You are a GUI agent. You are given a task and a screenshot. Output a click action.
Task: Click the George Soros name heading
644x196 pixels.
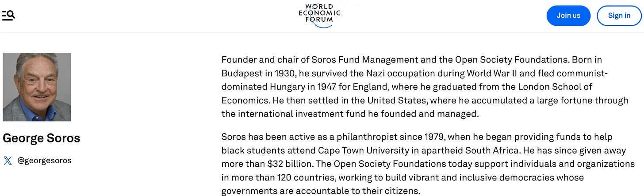point(42,138)
